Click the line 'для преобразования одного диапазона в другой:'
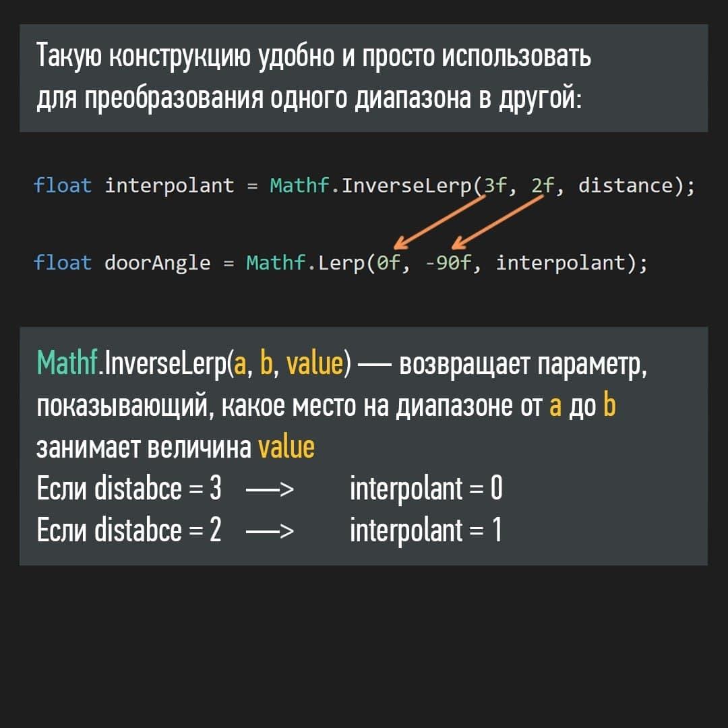Image resolution: width=728 pixels, height=728 pixels. click(x=309, y=98)
